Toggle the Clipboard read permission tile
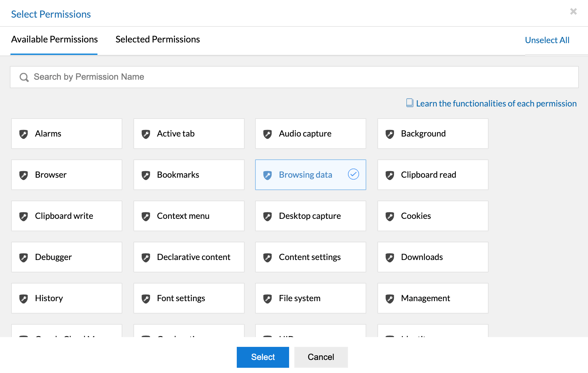The height and width of the screenshot is (373, 588). (433, 175)
